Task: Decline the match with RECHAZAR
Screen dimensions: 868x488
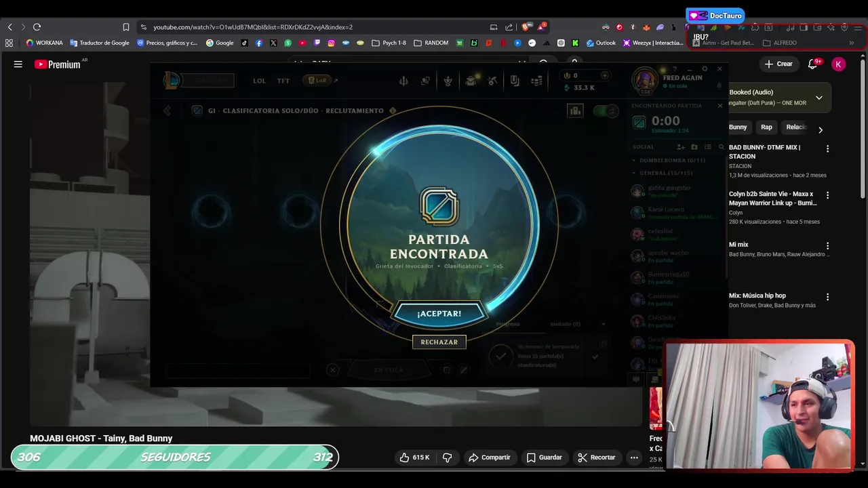Action: click(439, 342)
